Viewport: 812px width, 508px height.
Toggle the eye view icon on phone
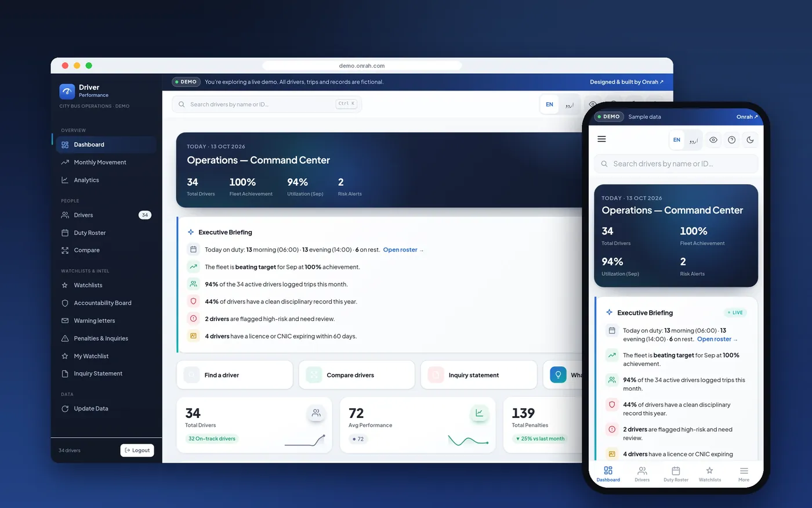(713, 140)
